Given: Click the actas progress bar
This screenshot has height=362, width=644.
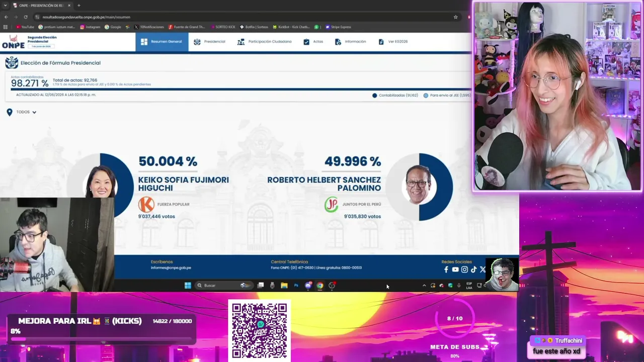Looking at the screenshot, I should 240,89.
